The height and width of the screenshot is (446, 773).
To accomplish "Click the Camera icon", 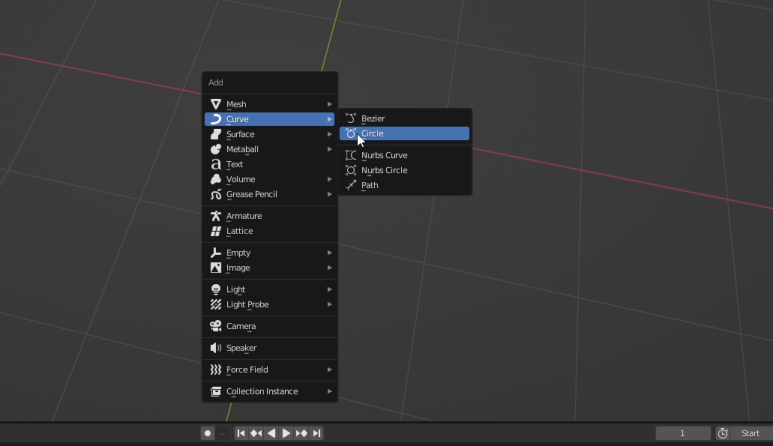I will tap(215, 326).
